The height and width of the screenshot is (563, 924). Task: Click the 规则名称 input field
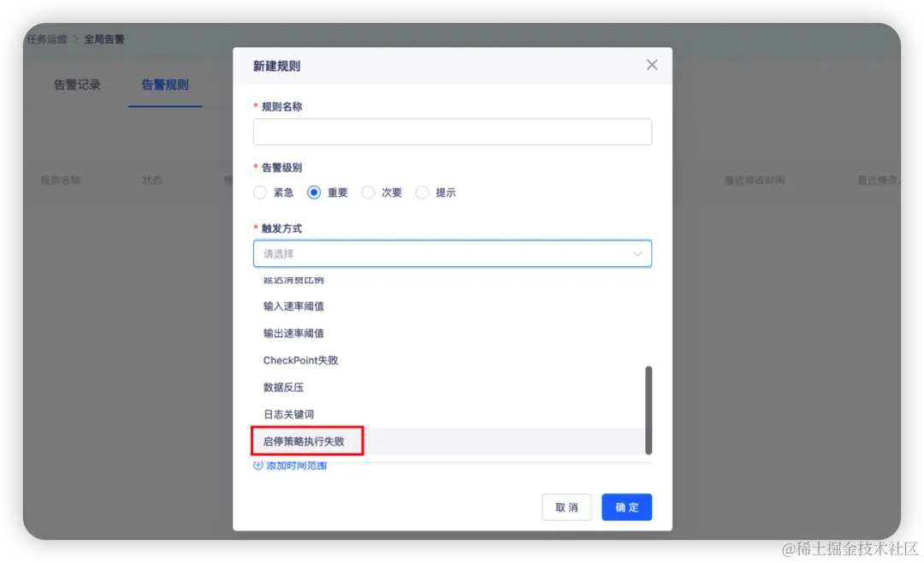click(452, 132)
